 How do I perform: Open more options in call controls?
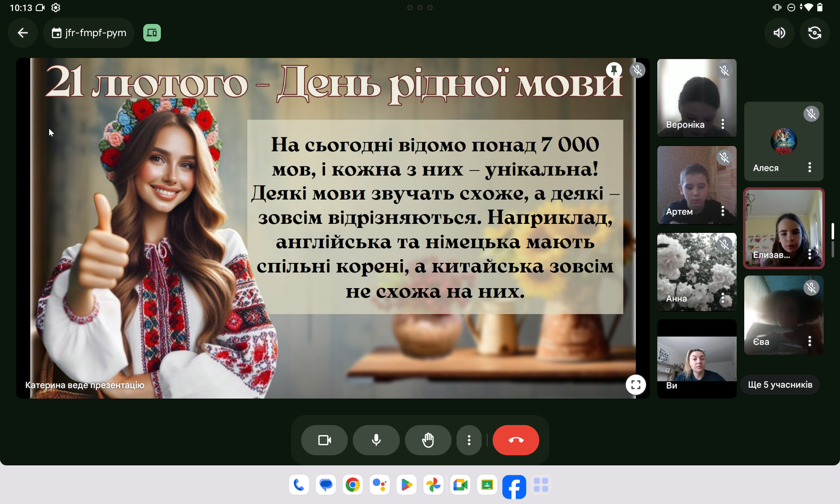click(469, 440)
